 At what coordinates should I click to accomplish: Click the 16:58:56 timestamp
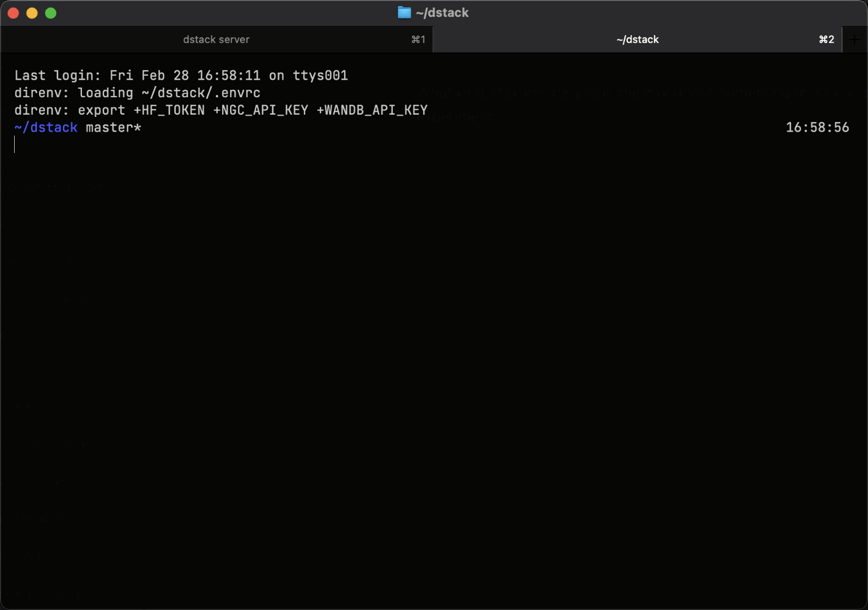coord(817,128)
